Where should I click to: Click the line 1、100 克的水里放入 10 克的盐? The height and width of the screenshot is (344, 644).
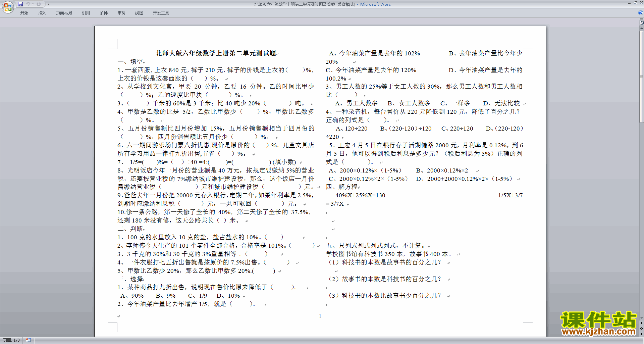pyautogui.click(x=201, y=237)
